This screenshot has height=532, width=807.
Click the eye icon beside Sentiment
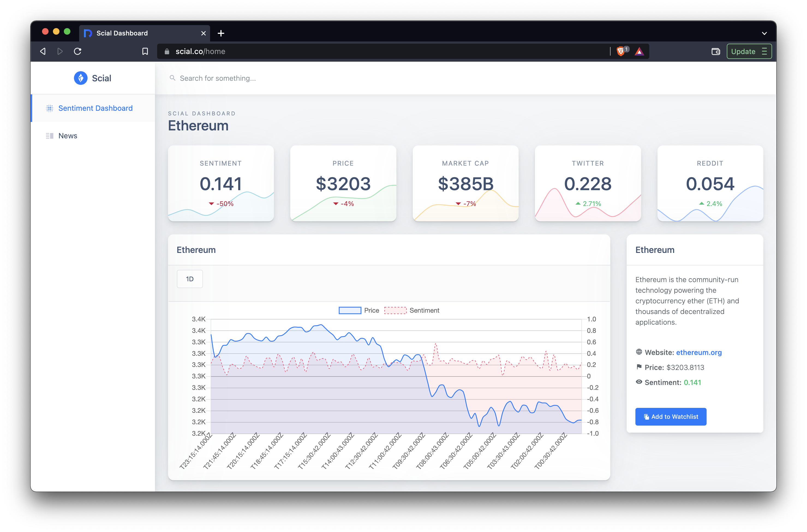[x=639, y=382]
